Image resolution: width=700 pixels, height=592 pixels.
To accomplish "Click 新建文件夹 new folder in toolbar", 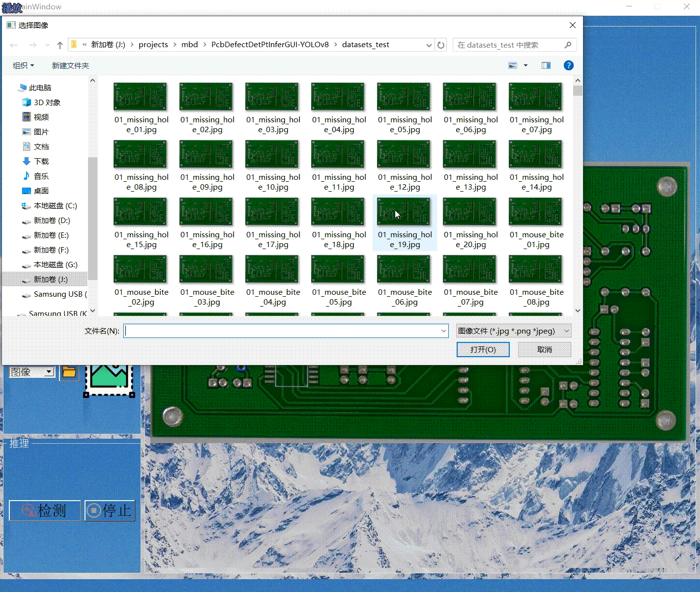I will (70, 65).
